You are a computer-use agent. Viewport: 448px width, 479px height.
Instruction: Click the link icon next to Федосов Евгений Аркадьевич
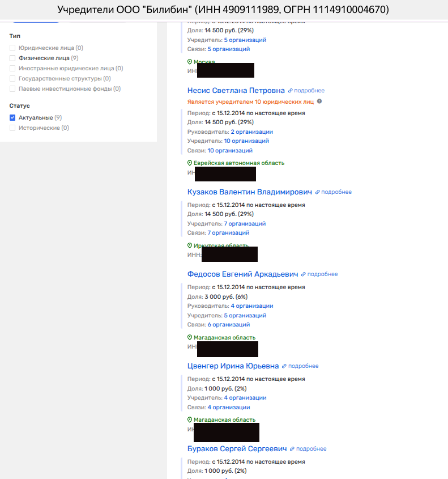tap(304, 274)
